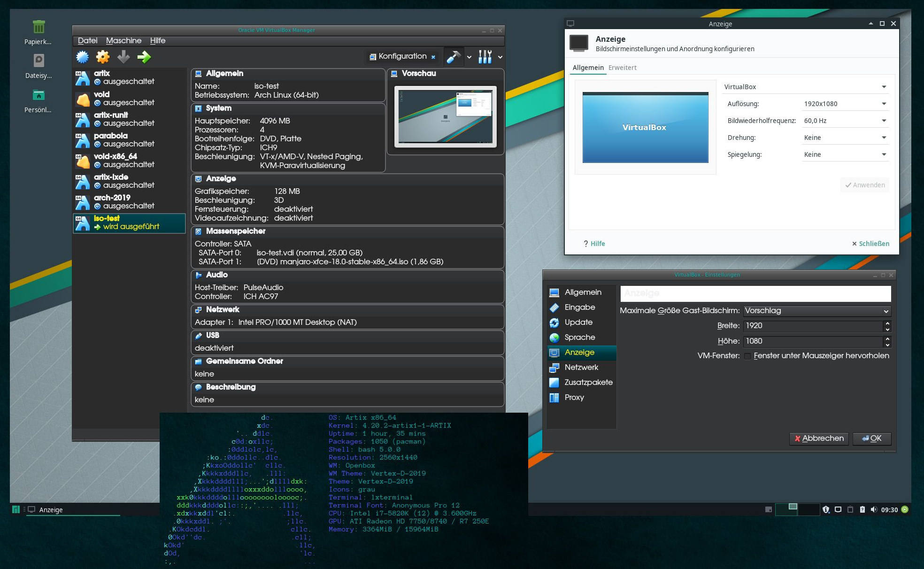Click the VM Vorschau thumbnail
Screen dimensions: 924x569
pos(446,116)
